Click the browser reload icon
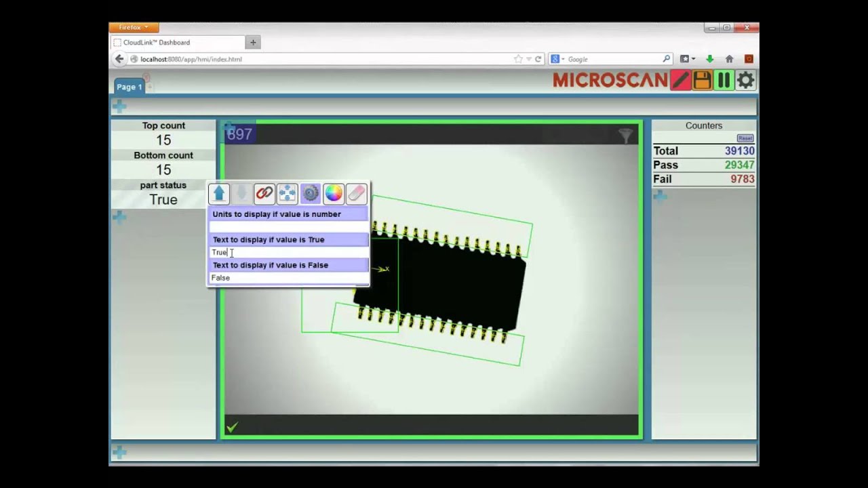The height and width of the screenshot is (488, 868). pos(538,59)
